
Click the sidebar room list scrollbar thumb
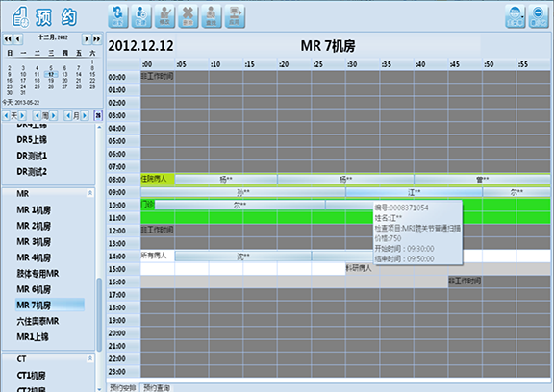pos(99,314)
